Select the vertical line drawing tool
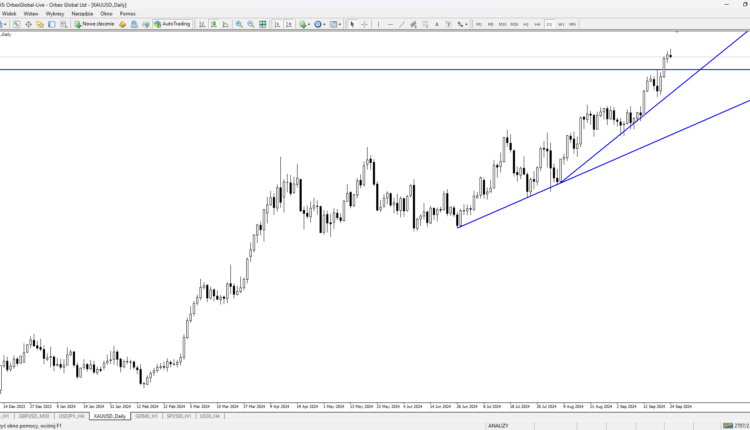 tap(378, 24)
